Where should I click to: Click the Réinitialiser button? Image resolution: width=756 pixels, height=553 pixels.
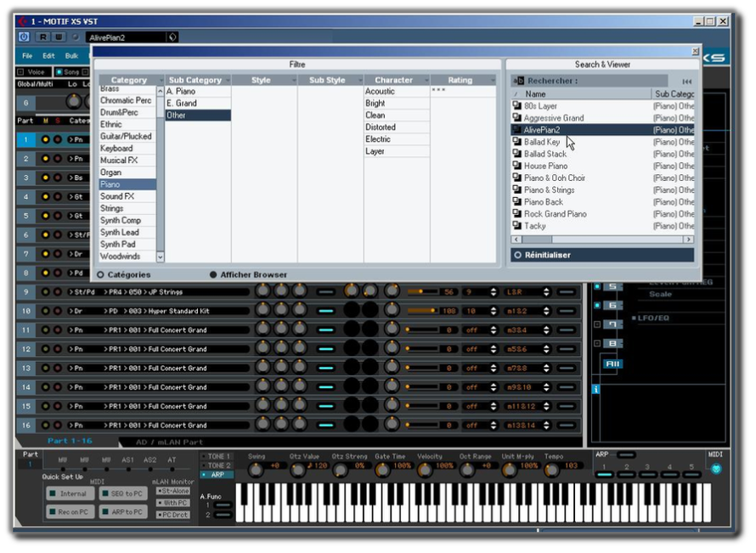pos(602,255)
